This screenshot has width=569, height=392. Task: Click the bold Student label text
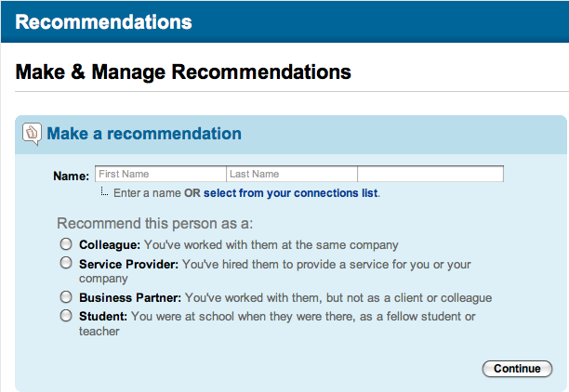click(103, 317)
